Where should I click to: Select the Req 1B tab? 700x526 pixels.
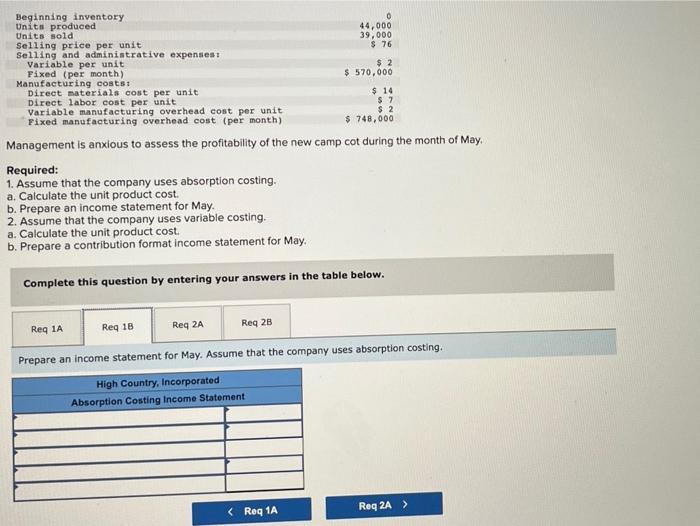(118, 326)
